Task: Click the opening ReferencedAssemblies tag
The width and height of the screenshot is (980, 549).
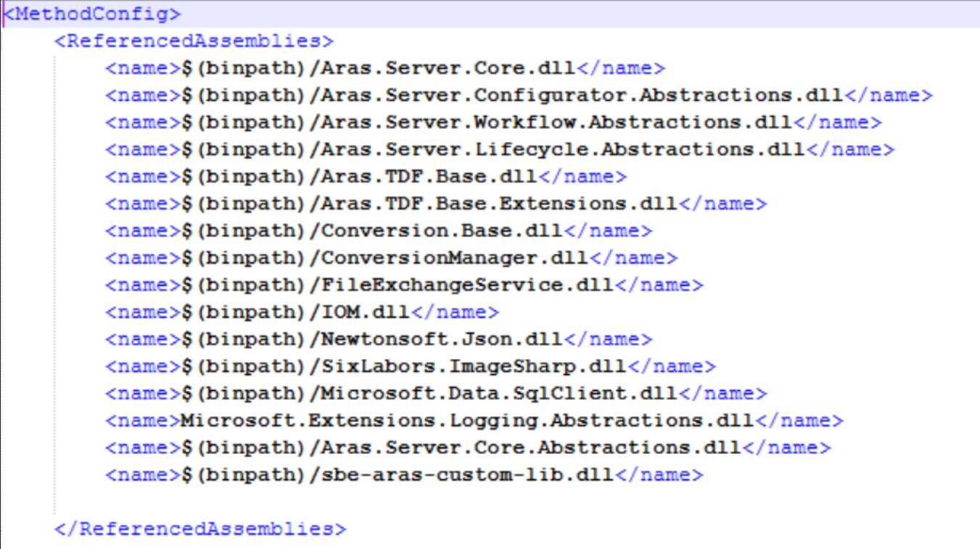Action: [194, 41]
